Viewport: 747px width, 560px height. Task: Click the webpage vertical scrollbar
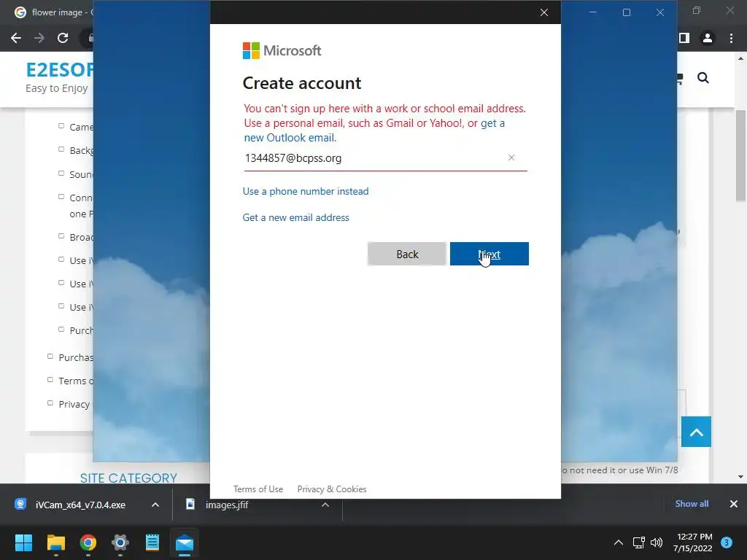click(x=740, y=155)
